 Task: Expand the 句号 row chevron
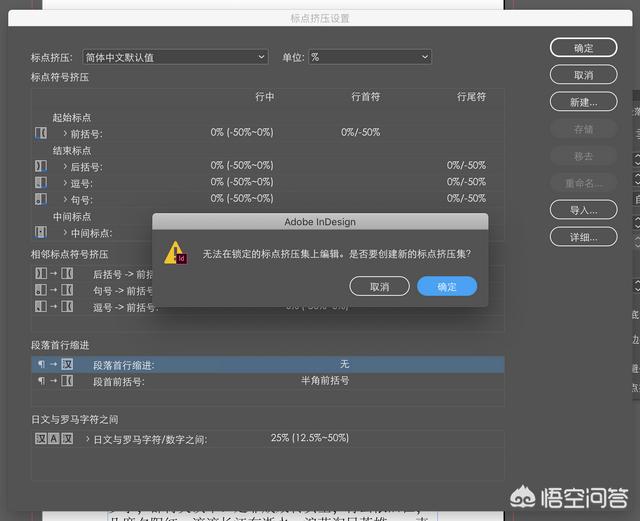(x=65, y=199)
